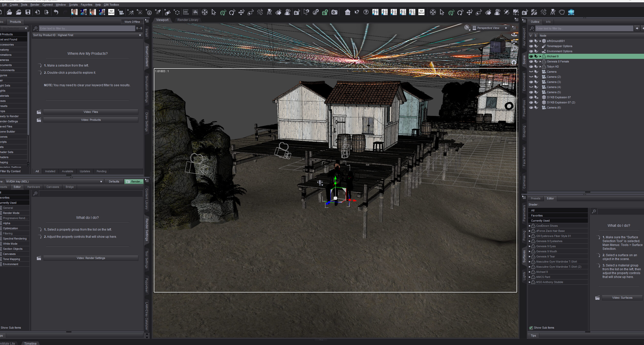Click the DS home icon
Image resolution: width=644 pixels, height=345 pixels.
pyautogui.click(x=347, y=12)
